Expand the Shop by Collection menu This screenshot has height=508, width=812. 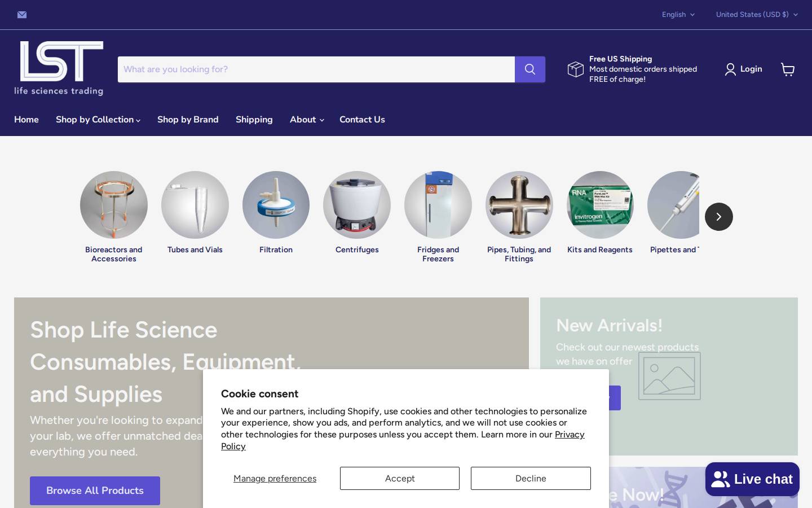98,120
